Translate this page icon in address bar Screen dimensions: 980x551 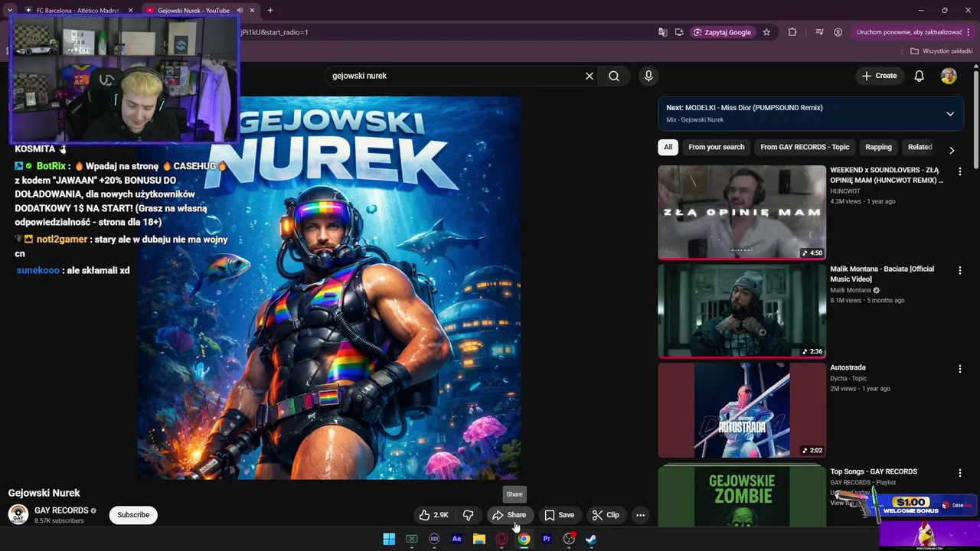[x=663, y=32]
